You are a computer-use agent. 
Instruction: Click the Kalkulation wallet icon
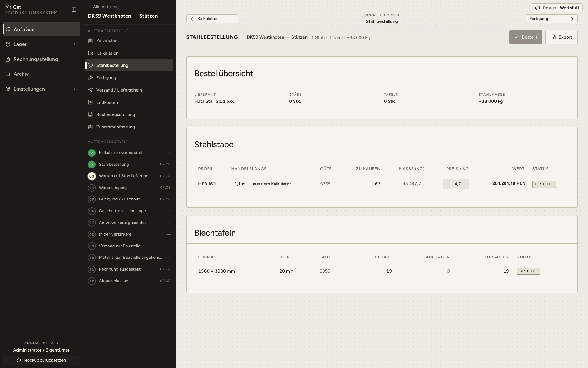[91, 53]
